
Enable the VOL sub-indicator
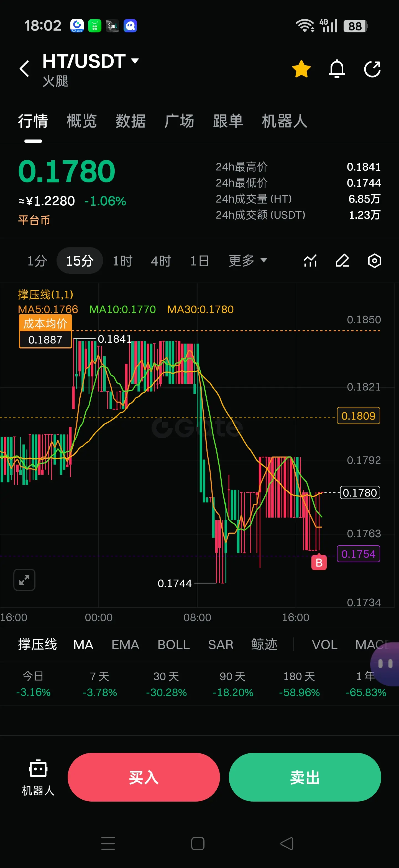325,644
